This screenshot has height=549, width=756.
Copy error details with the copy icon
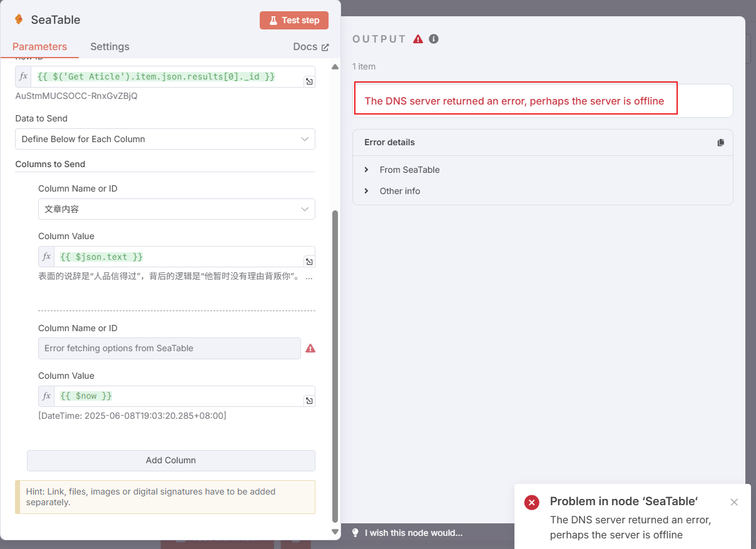pos(720,143)
